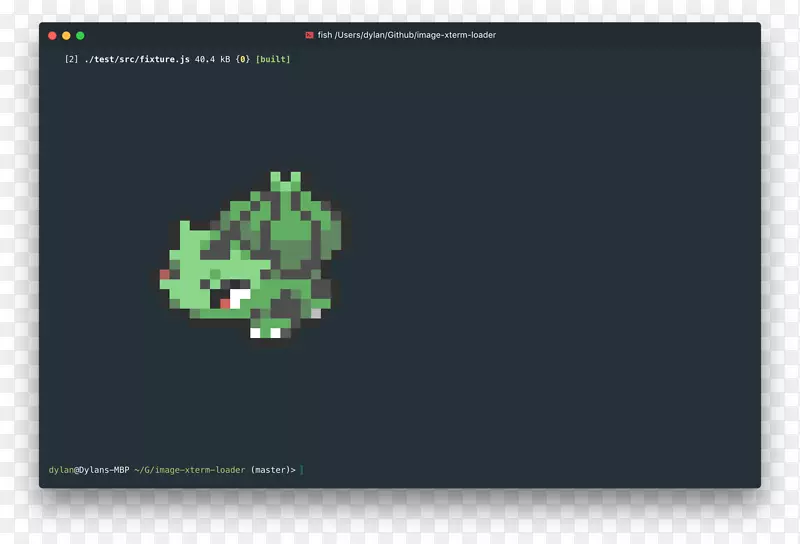Click the pink tongue pixel in mouth
The image size is (800, 544).
tap(226, 303)
